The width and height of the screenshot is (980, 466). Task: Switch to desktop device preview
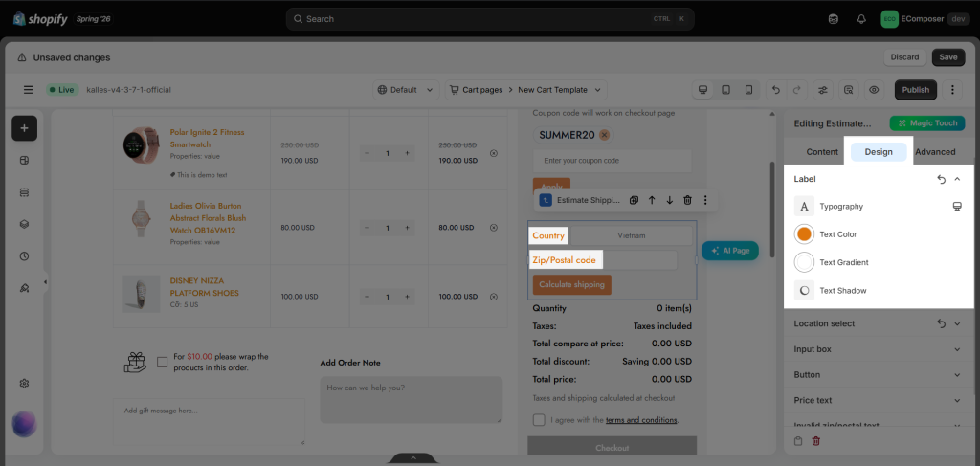click(x=703, y=90)
